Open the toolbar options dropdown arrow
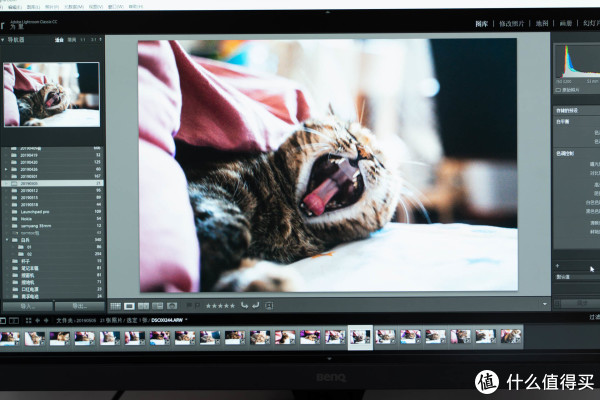The width and height of the screenshot is (600, 400). coord(544,305)
